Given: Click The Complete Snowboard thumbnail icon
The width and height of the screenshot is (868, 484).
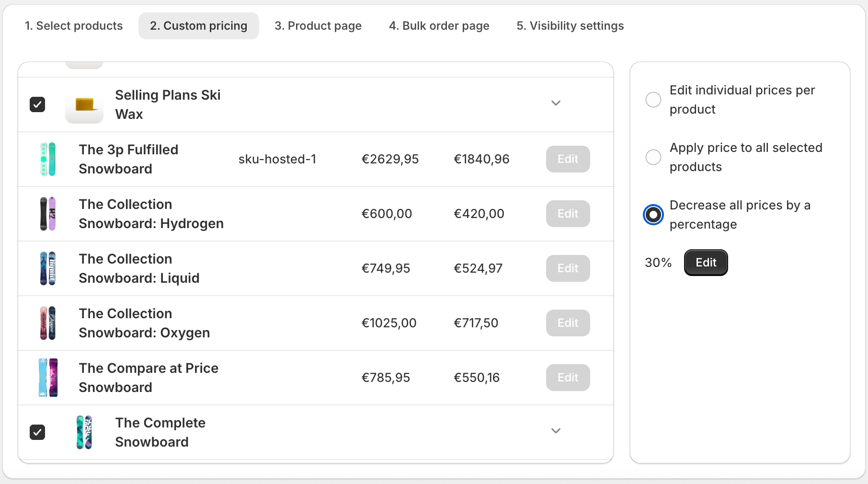Looking at the screenshot, I should coord(84,432).
